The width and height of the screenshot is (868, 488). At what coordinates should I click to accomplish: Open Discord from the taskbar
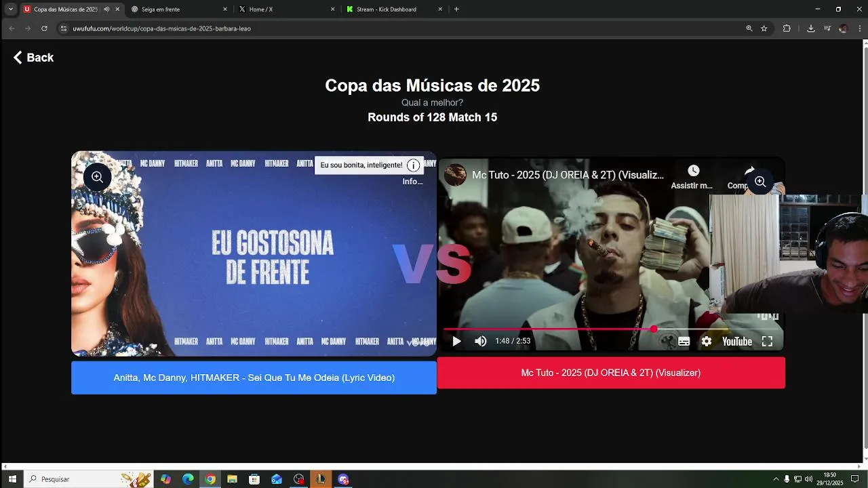click(343, 479)
